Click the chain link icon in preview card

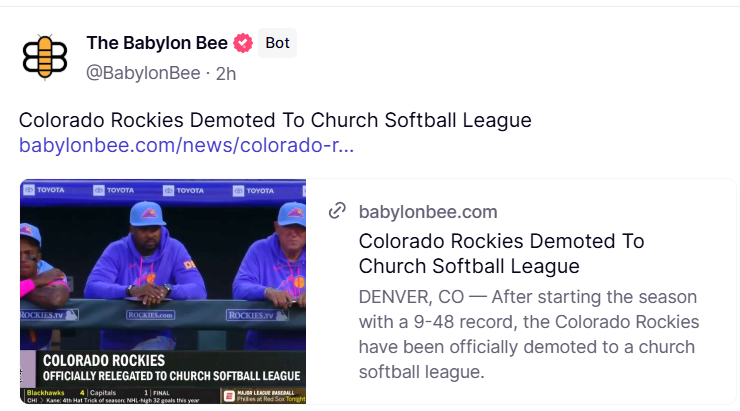point(338,211)
